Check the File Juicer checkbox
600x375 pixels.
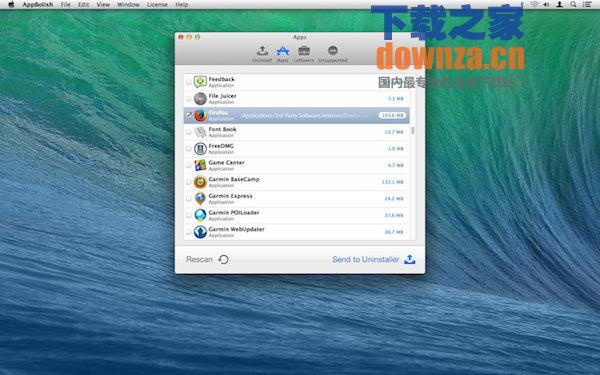(x=189, y=99)
